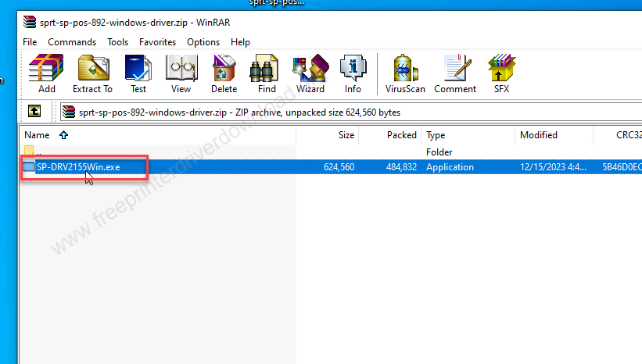Sort by the Type column header

coord(468,135)
